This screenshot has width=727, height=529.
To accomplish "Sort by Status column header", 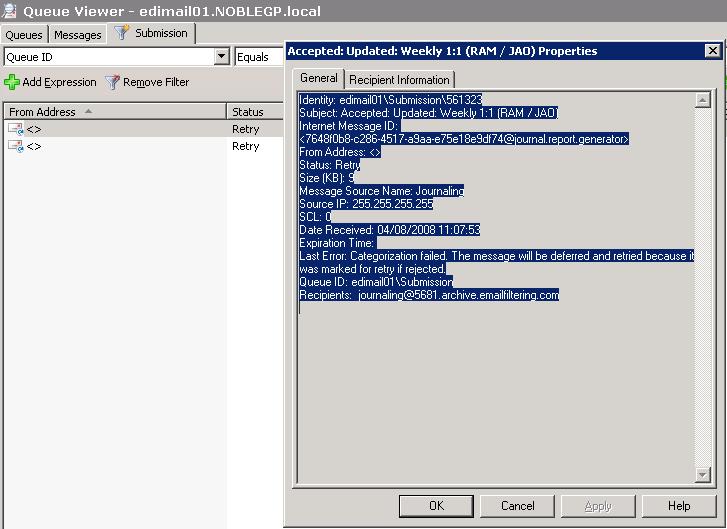I will click(x=255, y=112).
